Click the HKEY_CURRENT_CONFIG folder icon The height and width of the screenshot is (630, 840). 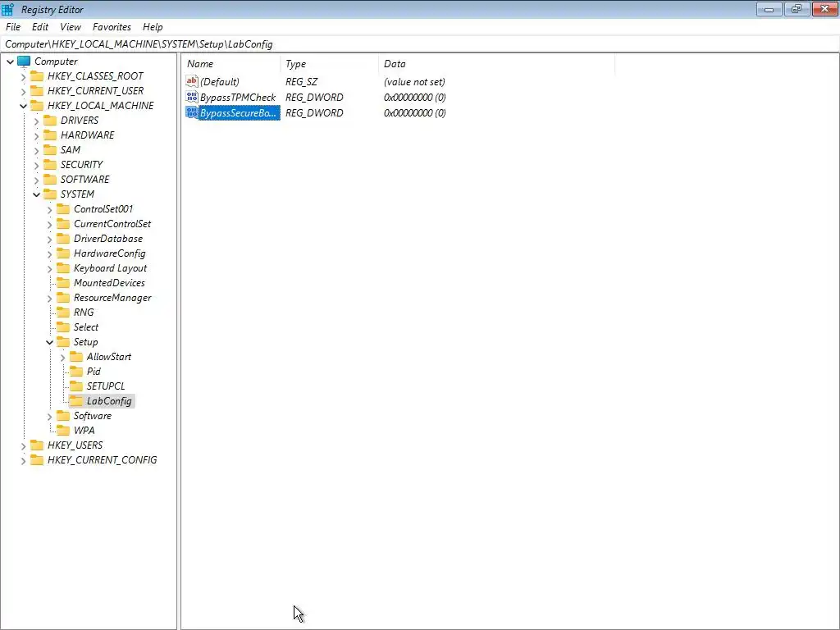point(37,459)
